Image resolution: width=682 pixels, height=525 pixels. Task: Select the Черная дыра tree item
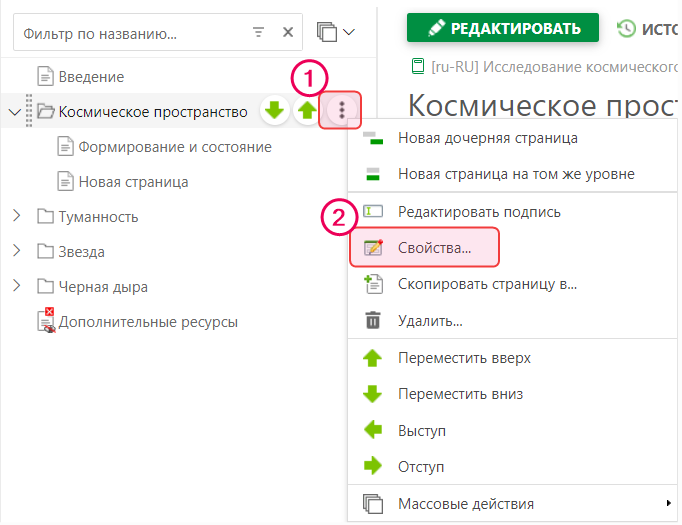coord(103,287)
